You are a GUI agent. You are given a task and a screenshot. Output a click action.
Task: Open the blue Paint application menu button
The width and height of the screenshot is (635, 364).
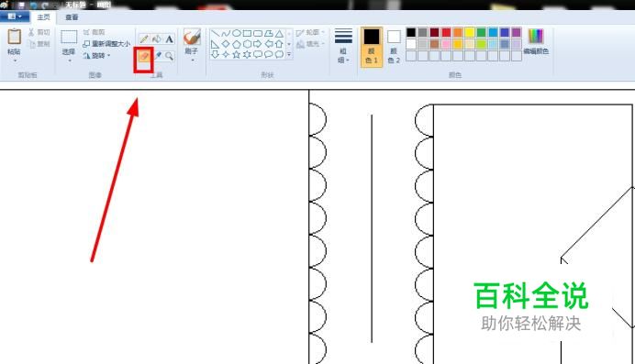click(x=15, y=17)
